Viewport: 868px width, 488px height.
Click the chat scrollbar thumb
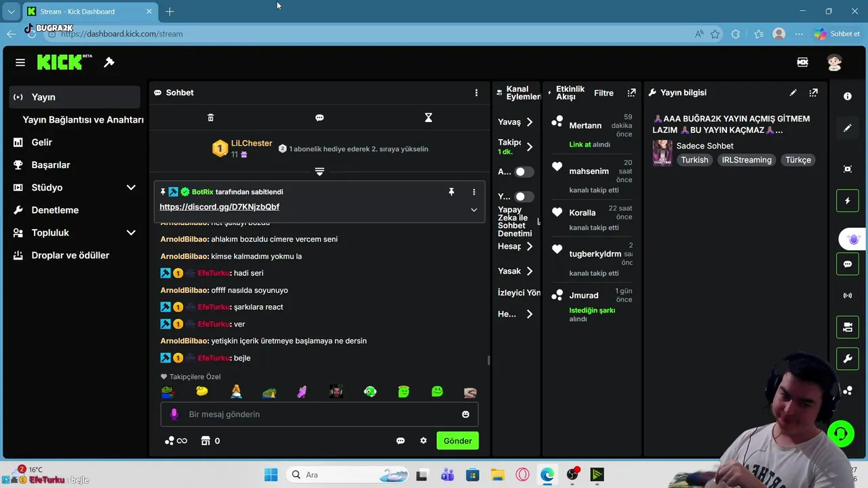click(488, 360)
